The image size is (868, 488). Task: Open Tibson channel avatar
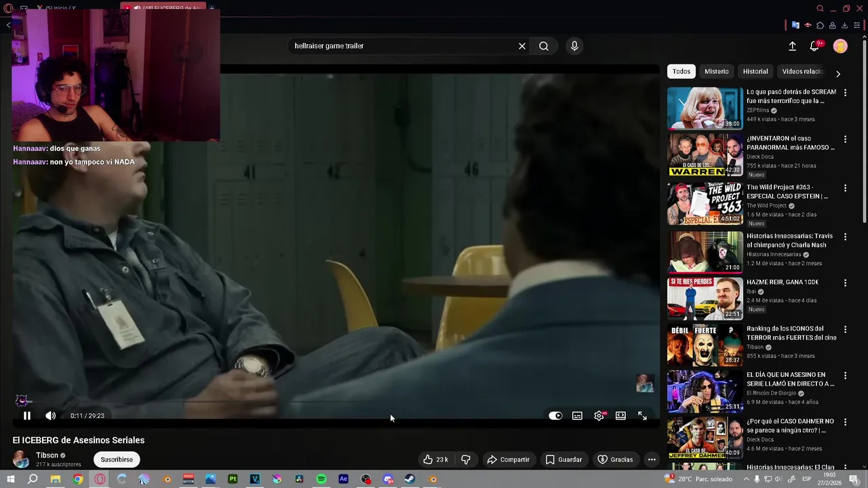coord(22,460)
